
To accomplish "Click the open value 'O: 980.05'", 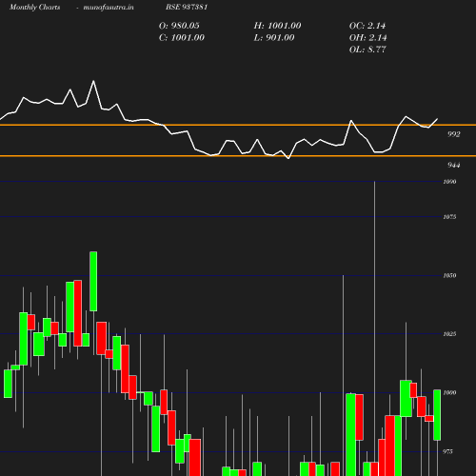I will (x=179, y=26).
